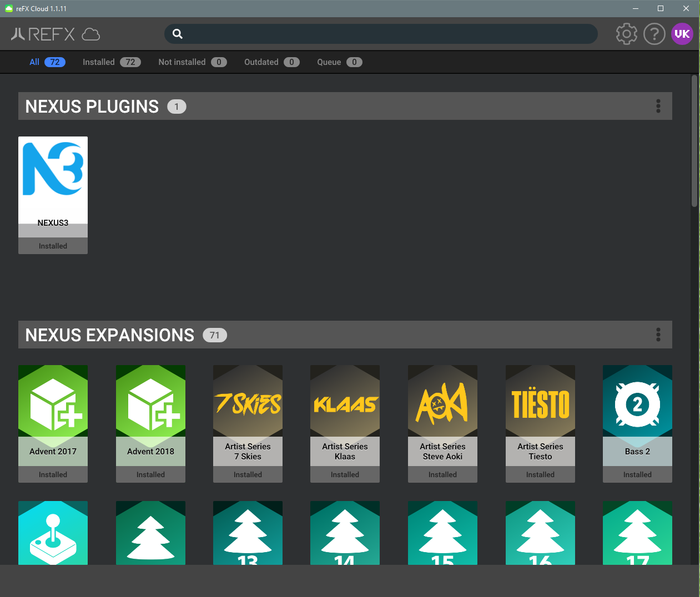Minimize the reFX Cloud window
This screenshot has height=597, width=700.
[636, 8]
